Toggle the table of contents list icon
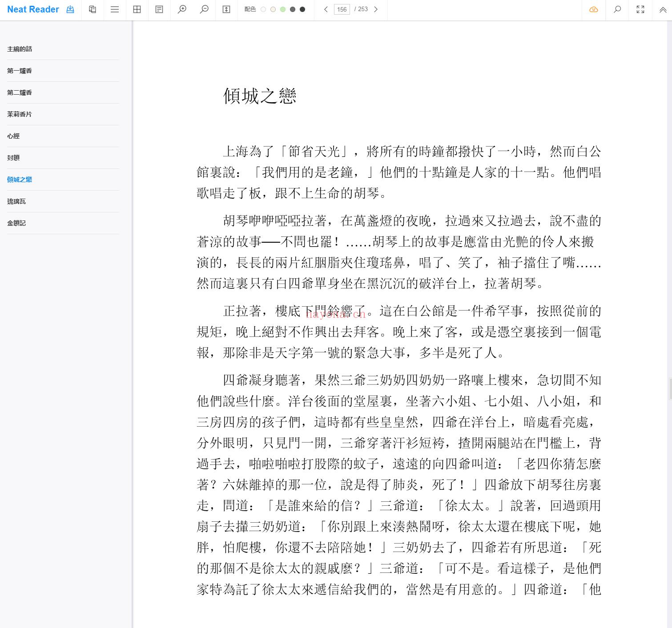 pyautogui.click(x=115, y=9)
